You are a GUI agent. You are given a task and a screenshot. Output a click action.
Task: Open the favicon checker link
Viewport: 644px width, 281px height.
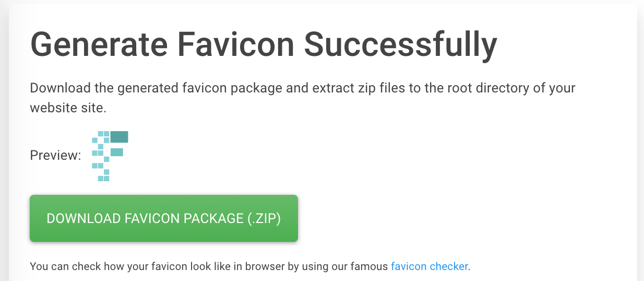coord(429,266)
